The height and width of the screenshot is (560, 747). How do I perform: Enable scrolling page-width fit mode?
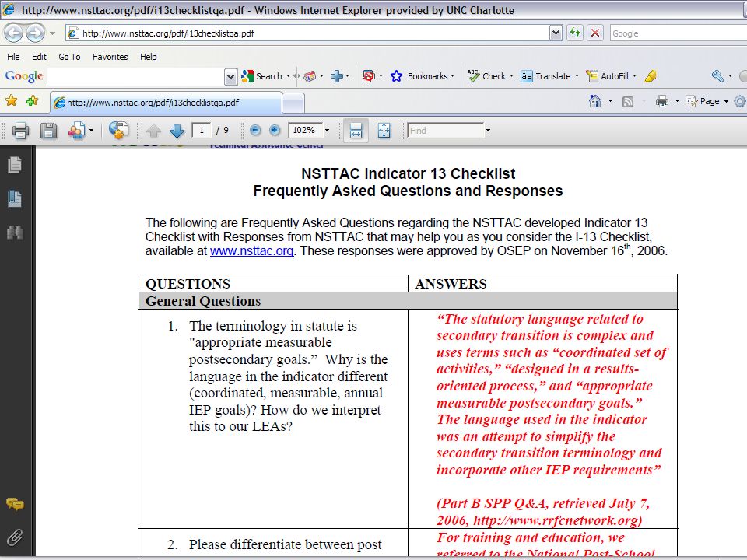click(x=356, y=130)
